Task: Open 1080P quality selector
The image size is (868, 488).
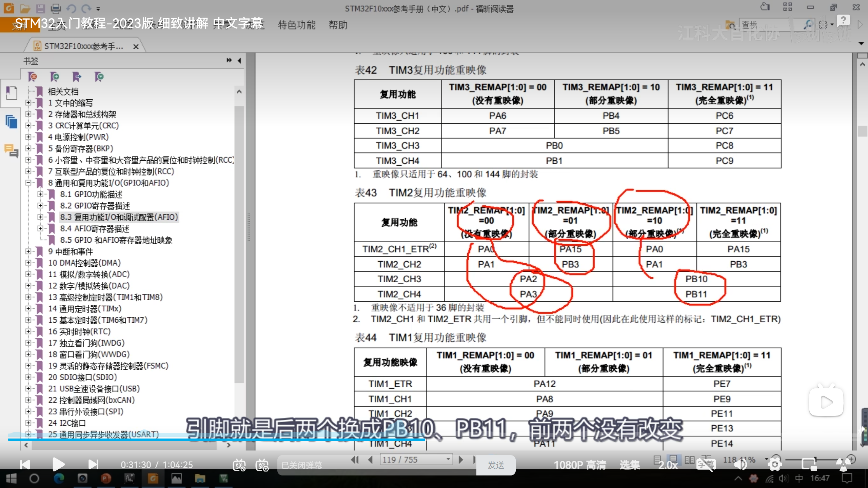Action: 580,465
